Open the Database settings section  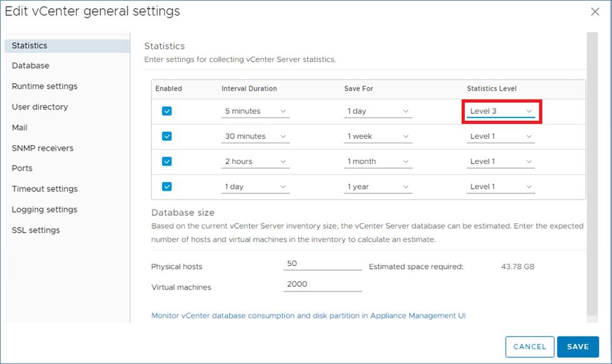[x=31, y=66]
